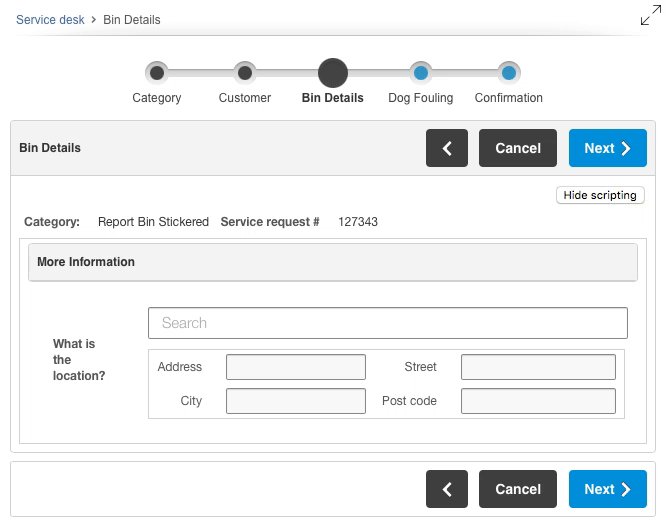The width and height of the screenshot is (666, 528).
Task: Click the Customer step label
Action: tap(245, 98)
